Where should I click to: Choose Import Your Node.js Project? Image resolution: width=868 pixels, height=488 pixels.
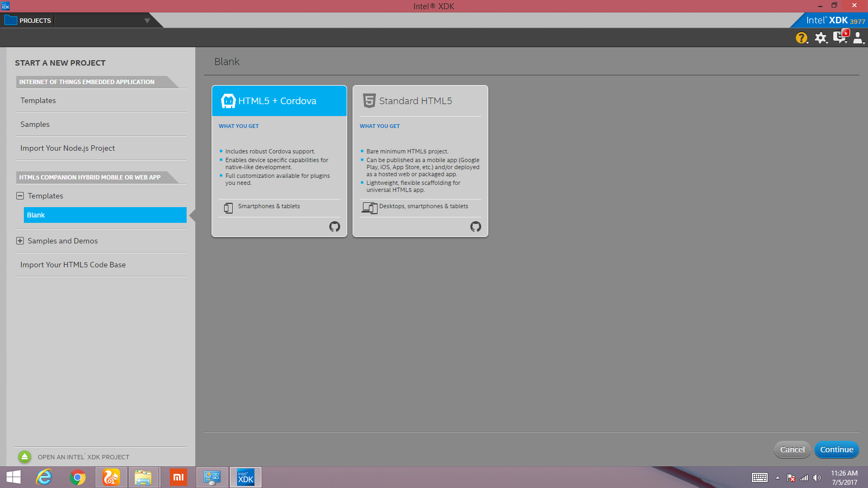(x=67, y=148)
